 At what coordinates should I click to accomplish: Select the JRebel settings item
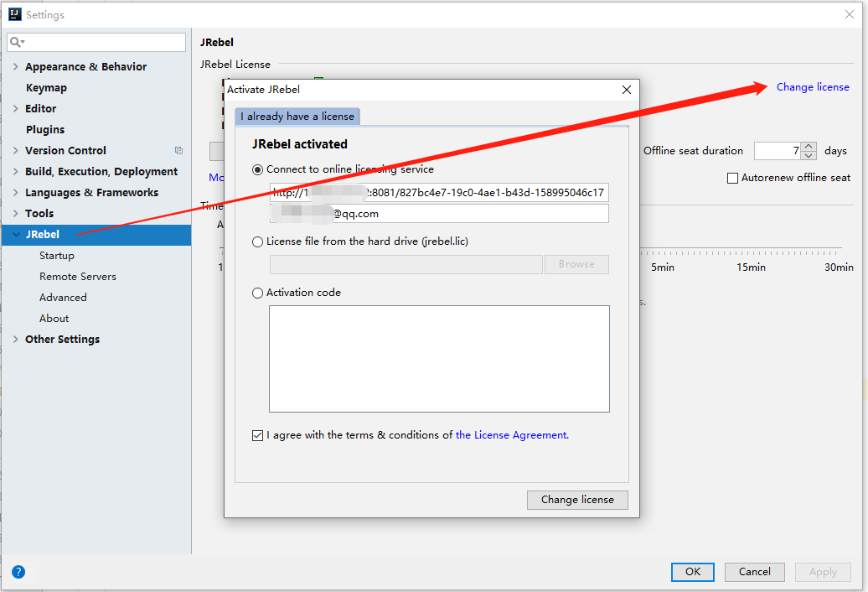(96, 234)
